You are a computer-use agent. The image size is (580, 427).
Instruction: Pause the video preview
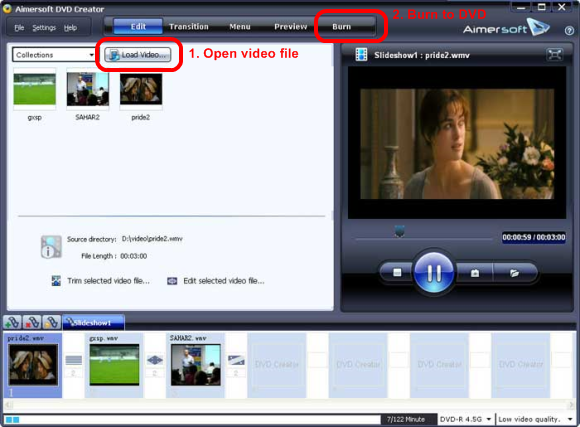pos(434,273)
